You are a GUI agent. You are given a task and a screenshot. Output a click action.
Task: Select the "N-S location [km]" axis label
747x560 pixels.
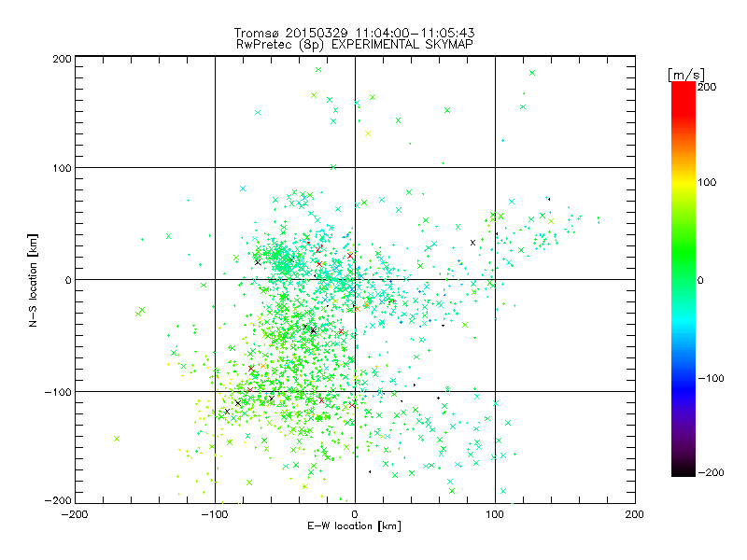click(33, 280)
